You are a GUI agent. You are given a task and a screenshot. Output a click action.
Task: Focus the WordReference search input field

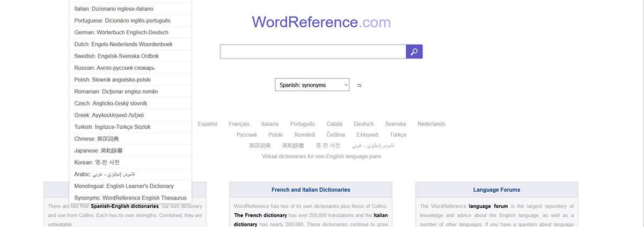point(313,52)
